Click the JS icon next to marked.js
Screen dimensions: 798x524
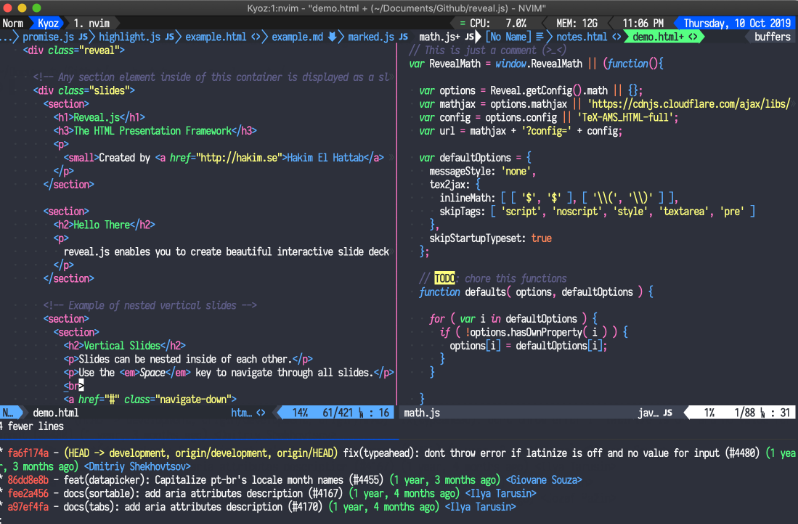[403, 37]
